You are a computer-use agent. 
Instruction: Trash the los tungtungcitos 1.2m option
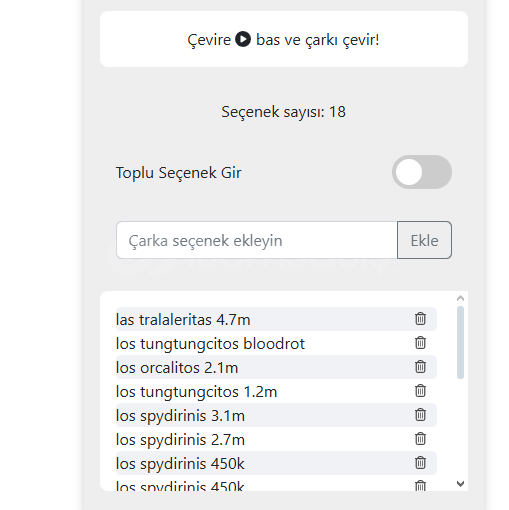pyautogui.click(x=420, y=391)
